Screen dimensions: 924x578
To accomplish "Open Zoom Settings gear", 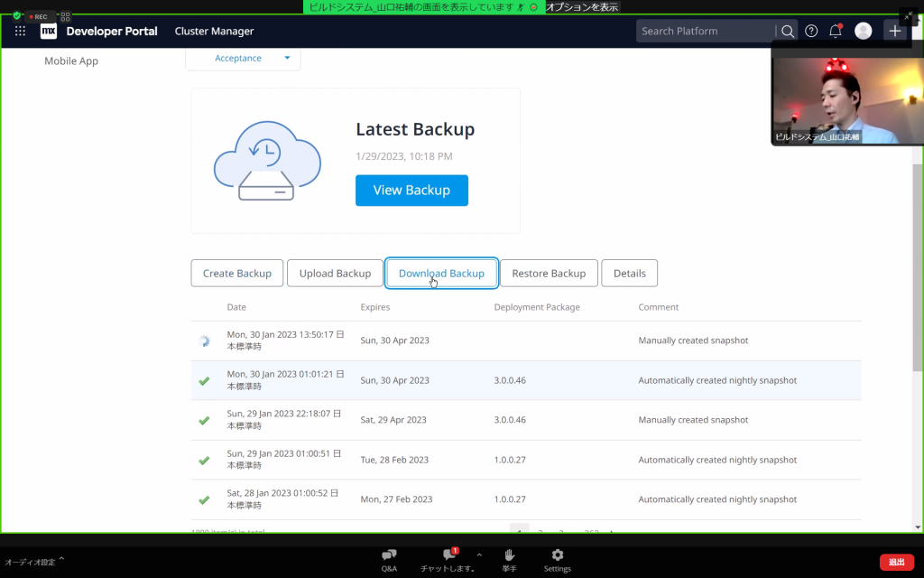I will coord(557,560).
